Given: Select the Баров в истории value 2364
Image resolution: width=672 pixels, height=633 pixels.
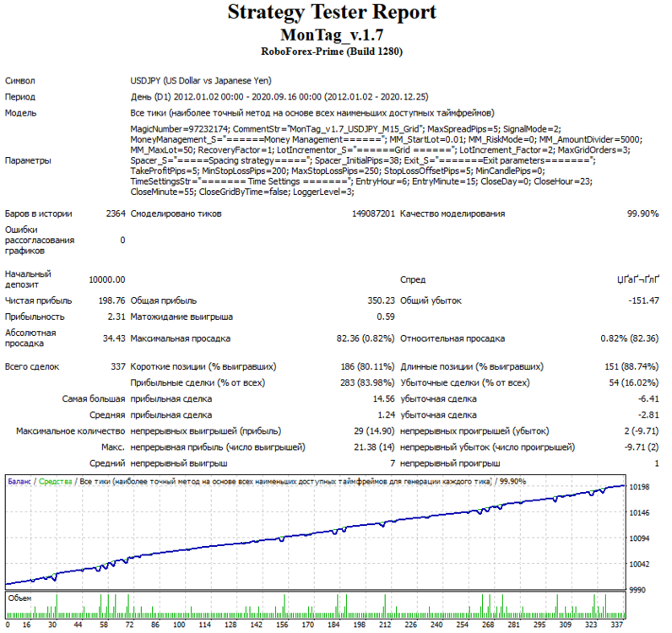Looking at the screenshot, I should 116,214.
